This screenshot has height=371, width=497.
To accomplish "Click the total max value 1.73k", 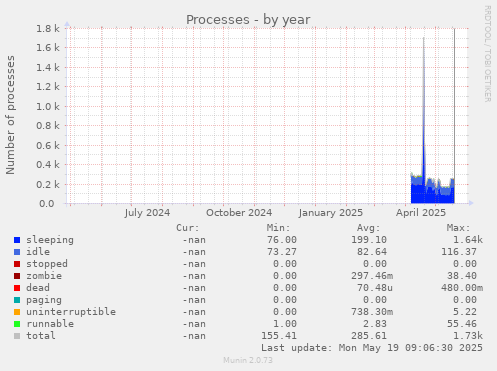I will 468,336.
